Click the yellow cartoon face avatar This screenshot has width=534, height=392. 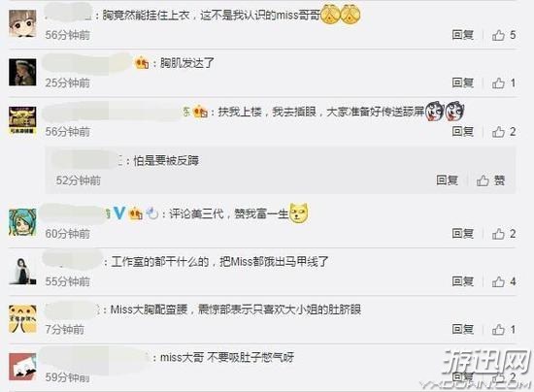22,319
